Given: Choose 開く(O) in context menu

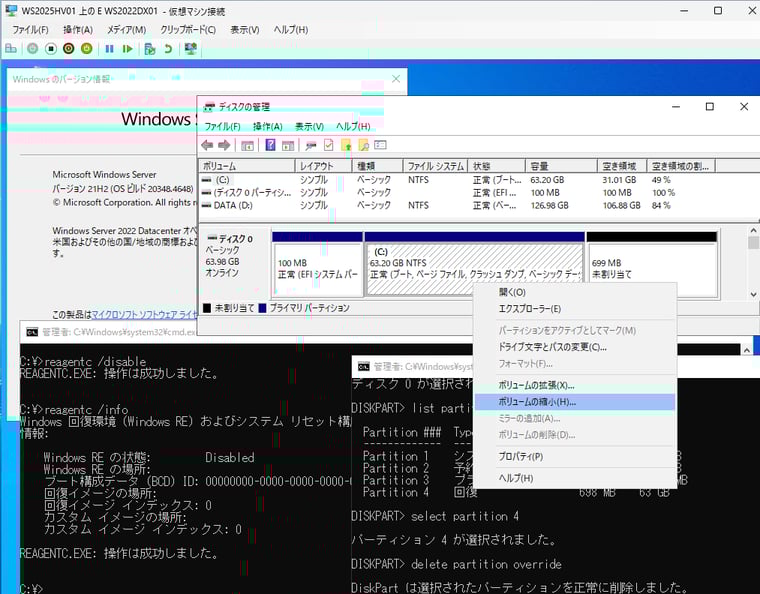Looking at the screenshot, I should pyautogui.click(x=575, y=292).
